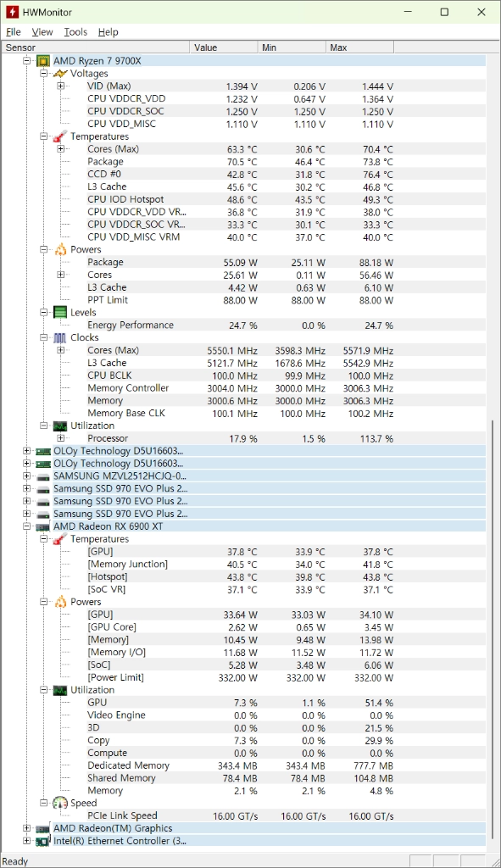Click the CPU Temperatures thermometer icon
This screenshot has height=868, width=501.
pyautogui.click(x=60, y=136)
